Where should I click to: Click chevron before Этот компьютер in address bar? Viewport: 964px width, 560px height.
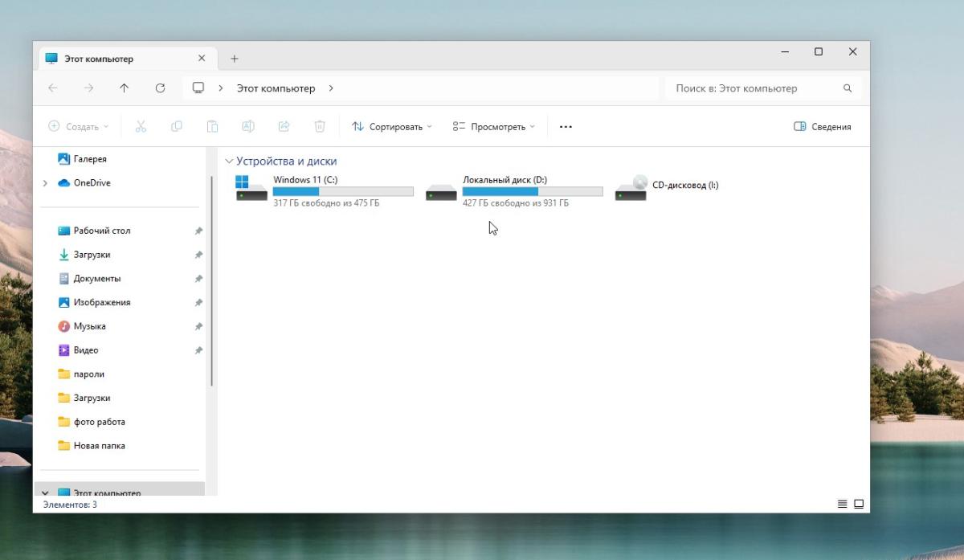click(x=221, y=88)
